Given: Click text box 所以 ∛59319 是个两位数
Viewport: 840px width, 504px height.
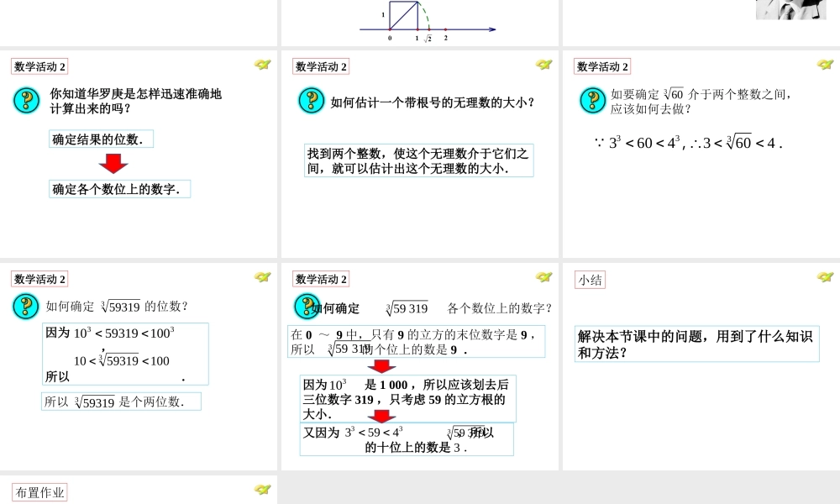Looking at the screenshot, I should 121,402.
